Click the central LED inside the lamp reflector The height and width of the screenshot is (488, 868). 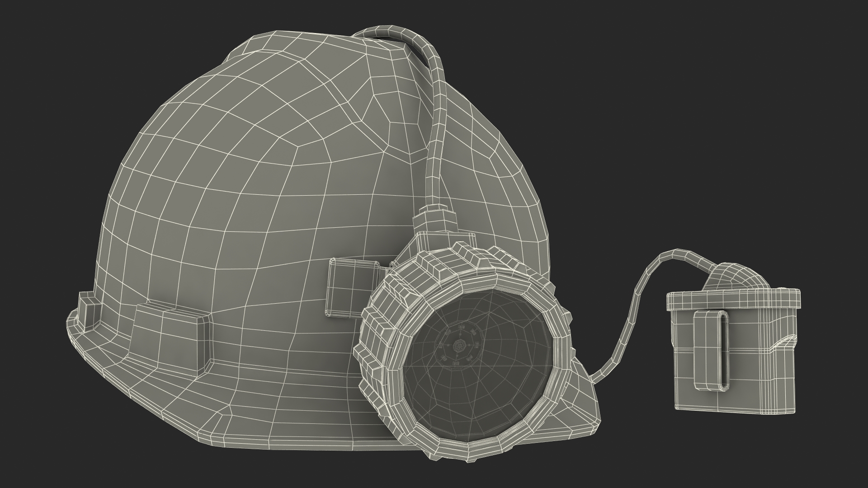pyautogui.click(x=460, y=347)
